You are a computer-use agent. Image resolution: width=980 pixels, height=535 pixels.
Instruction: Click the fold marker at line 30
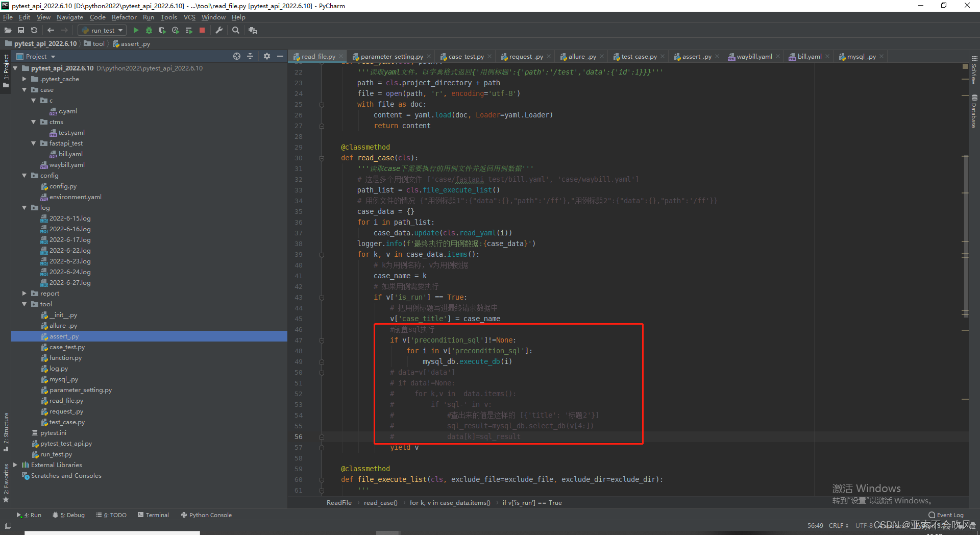point(322,158)
